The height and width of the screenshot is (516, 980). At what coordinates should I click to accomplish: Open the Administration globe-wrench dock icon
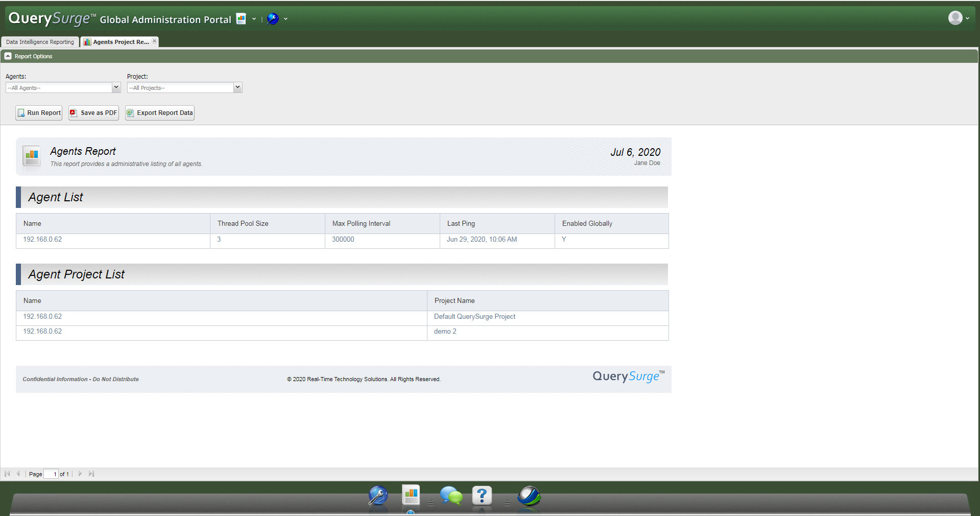(378, 496)
